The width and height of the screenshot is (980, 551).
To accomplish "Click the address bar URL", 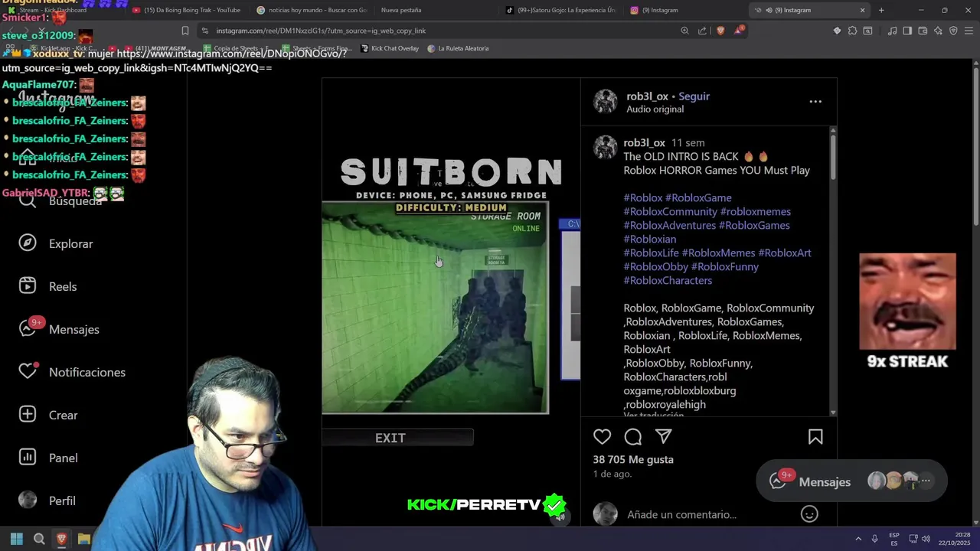I will pyautogui.click(x=321, y=31).
